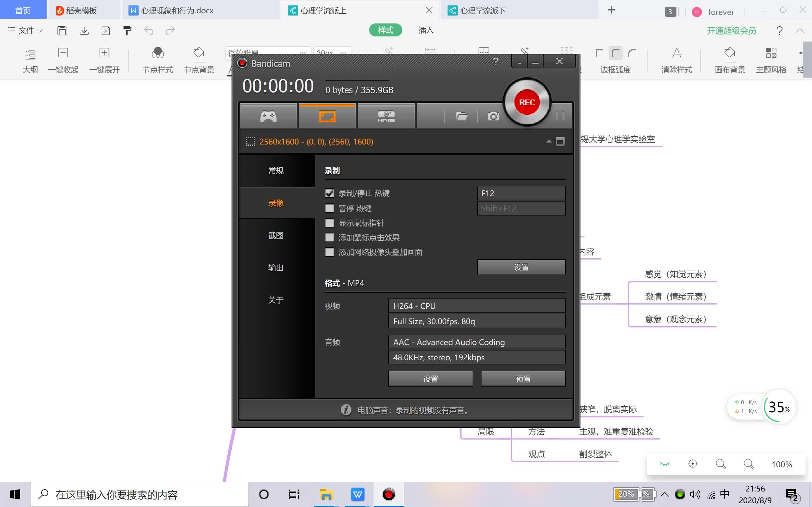Click the 关于 menu item
This screenshot has height=507, width=812.
(x=275, y=300)
